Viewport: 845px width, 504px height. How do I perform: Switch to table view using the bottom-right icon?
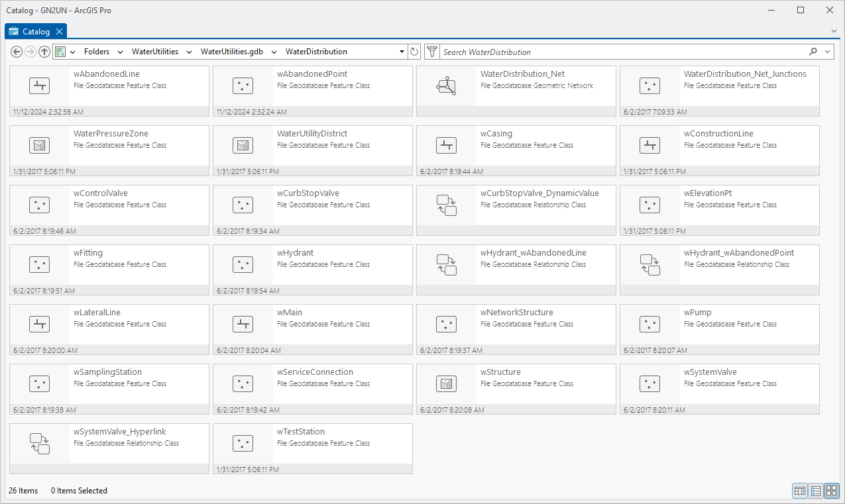click(800, 491)
